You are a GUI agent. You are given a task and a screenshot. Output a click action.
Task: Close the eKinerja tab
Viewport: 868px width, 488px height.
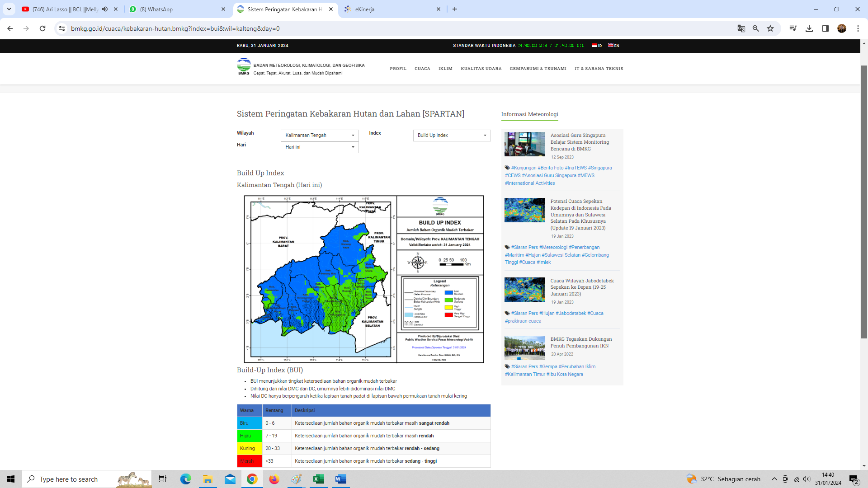coord(439,9)
